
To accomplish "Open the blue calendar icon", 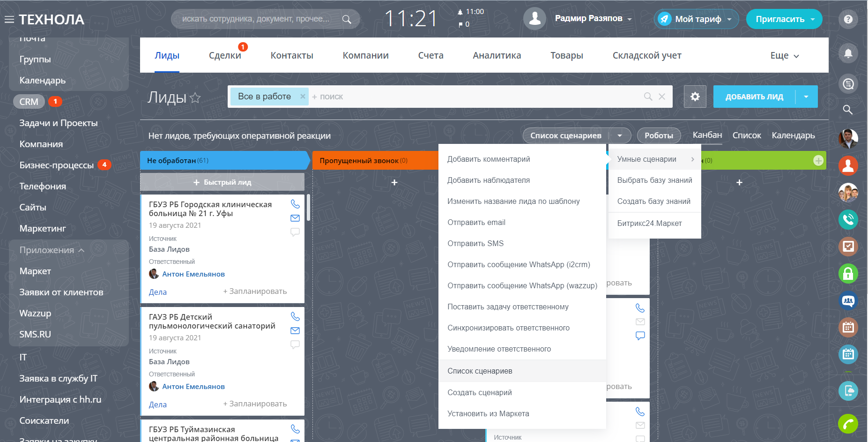I will pyautogui.click(x=848, y=354).
